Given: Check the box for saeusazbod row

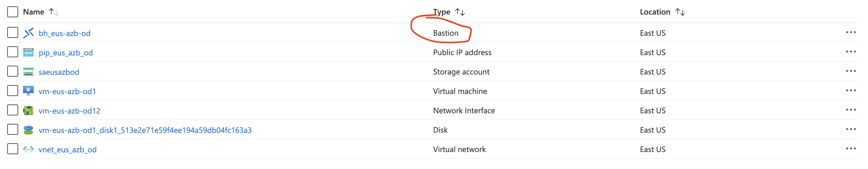Looking at the screenshot, I should [x=12, y=71].
